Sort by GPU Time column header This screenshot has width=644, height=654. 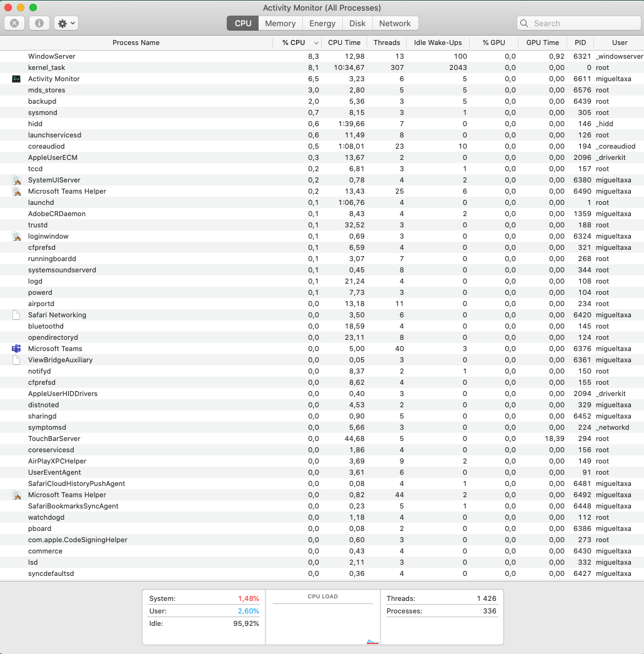coord(542,42)
